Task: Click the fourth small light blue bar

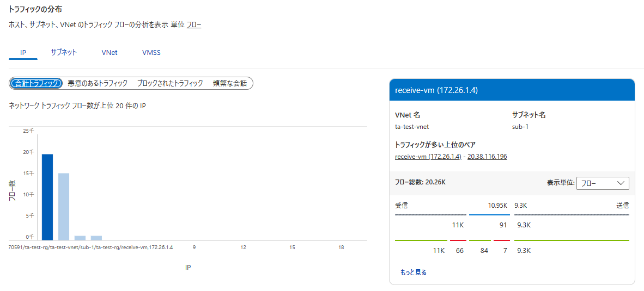Action: tap(96, 238)
